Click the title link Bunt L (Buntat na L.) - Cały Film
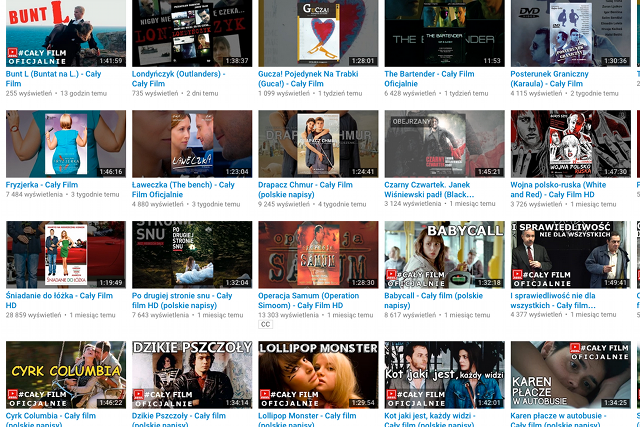The height and width of the screenshot is (427, 640). (x=53, y=79)
